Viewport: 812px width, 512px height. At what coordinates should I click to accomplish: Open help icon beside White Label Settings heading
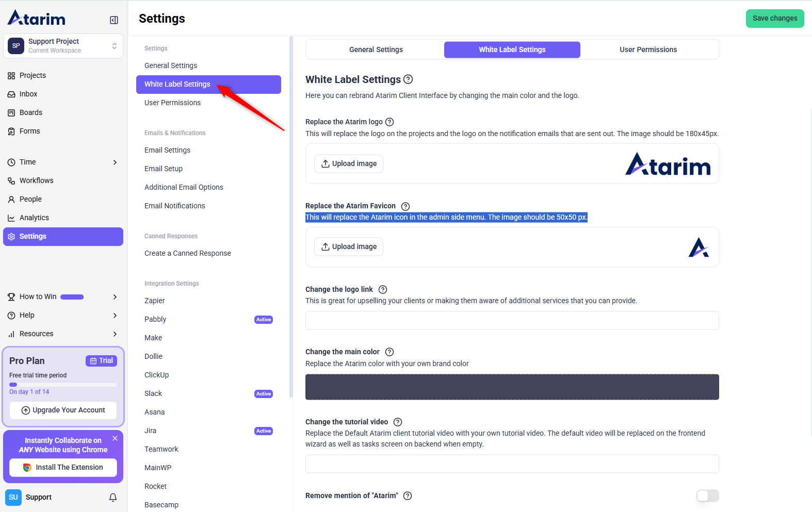(408, 79)
